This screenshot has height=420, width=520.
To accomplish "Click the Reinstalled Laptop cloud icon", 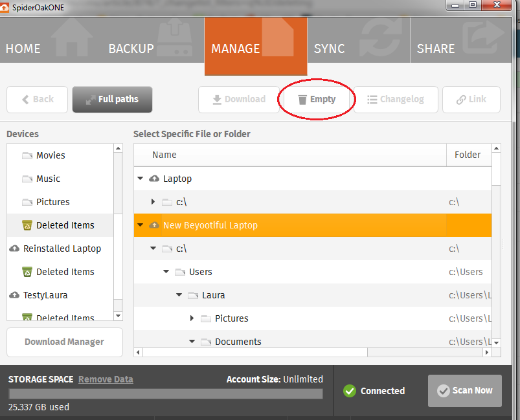I will (14, 249).
